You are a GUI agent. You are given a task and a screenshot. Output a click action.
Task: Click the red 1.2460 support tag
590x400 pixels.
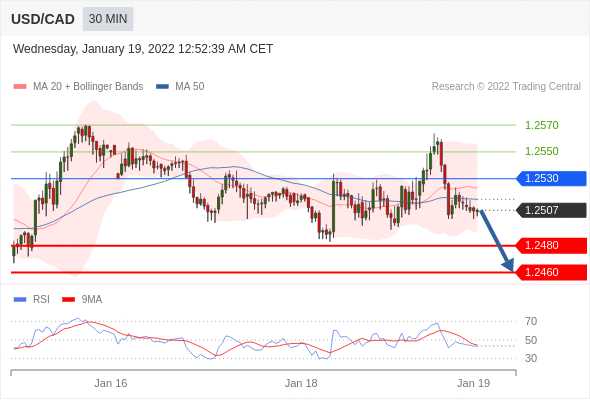[551, 272]
